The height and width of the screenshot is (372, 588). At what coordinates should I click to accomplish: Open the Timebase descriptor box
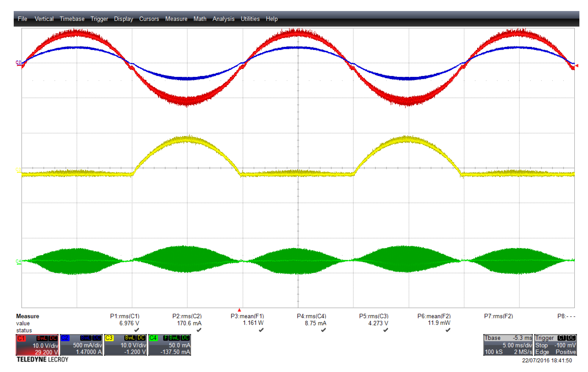click(508, 345)
